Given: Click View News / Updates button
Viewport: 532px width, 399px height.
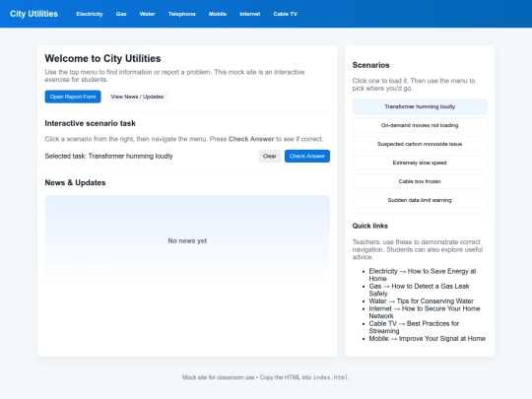Looking at the screenshot, I should (x=137, y=97).
